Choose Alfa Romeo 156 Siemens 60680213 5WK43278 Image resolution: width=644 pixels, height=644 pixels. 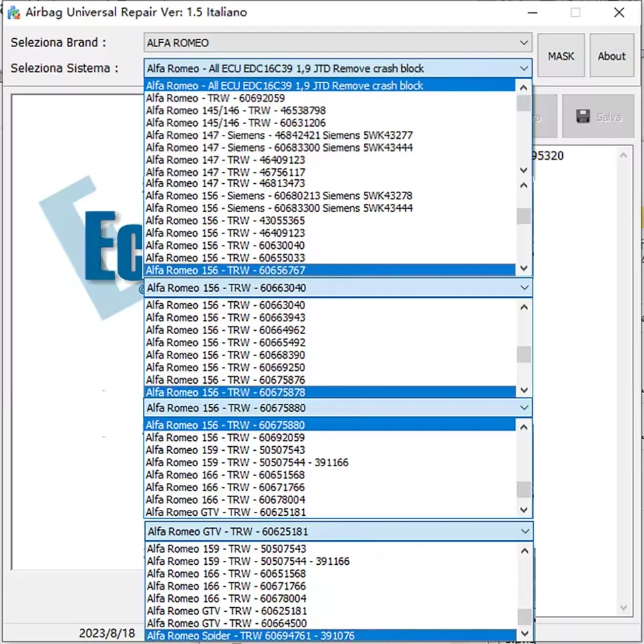point(330,195)
